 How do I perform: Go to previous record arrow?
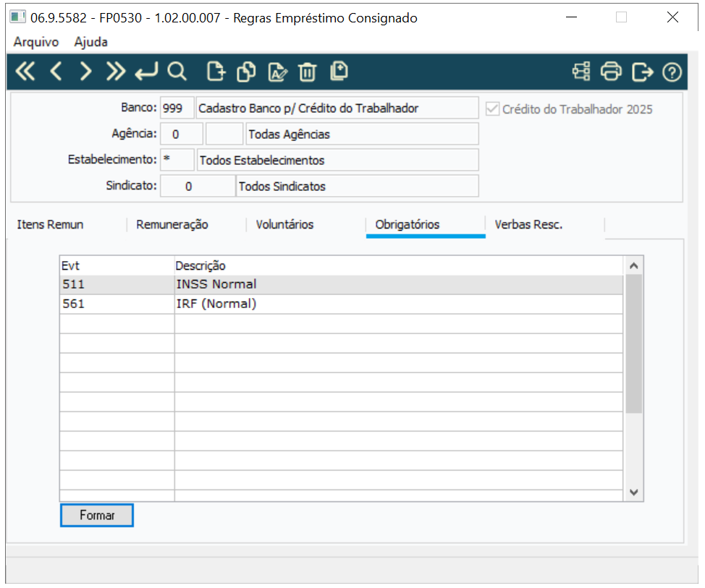point(56,72)
